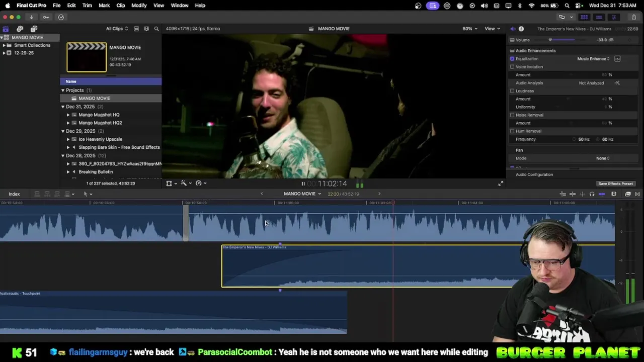644x362 pixels.
Task: Open the File menu
Action: coord(57,6)
